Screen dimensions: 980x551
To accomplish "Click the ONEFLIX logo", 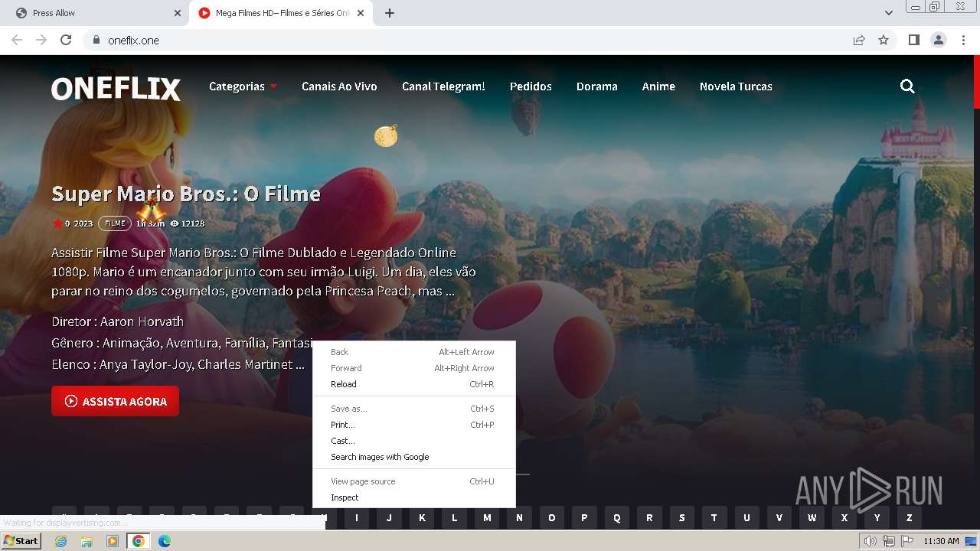I will point(116,89).
